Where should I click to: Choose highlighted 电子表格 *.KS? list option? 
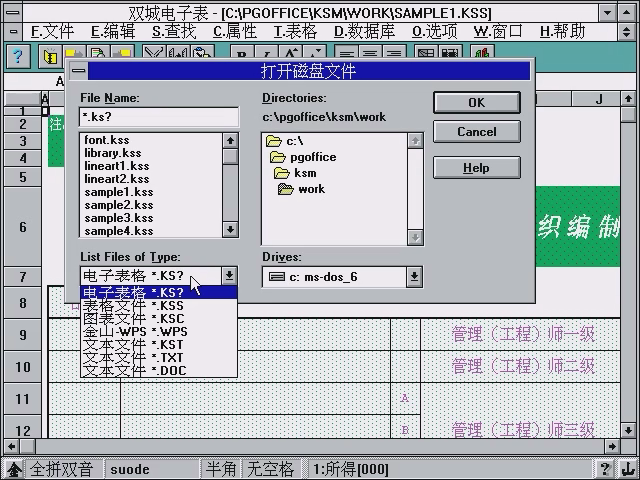pyautogui.click(x=159, y=292)
